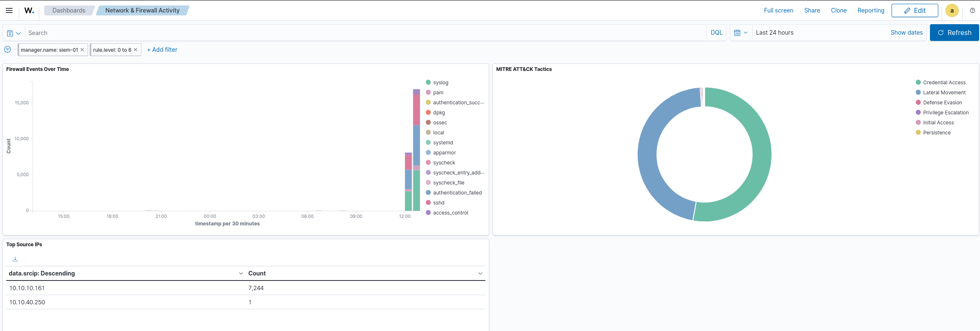Viewport: 980px width, 331px height.
Task: Download the Top Source IPs table
Action: (15, 259)
